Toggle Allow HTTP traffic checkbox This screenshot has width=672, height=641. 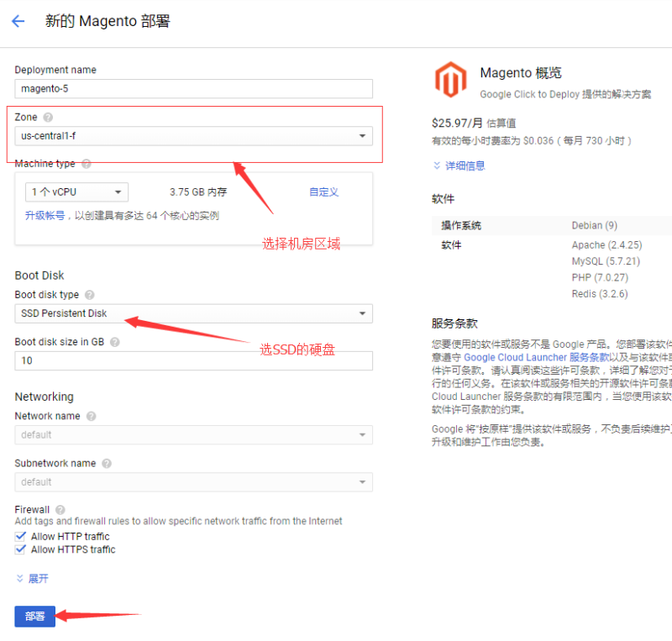pyautogui.click(x=20, y=536)
